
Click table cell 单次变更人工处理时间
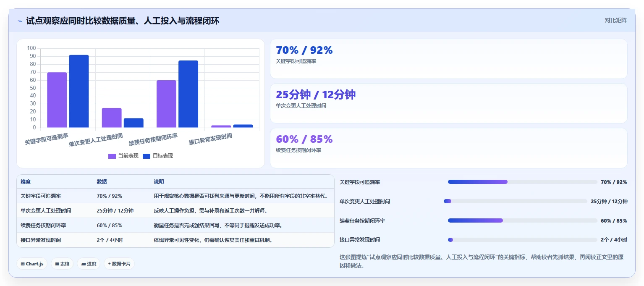(x=46, y=211)
